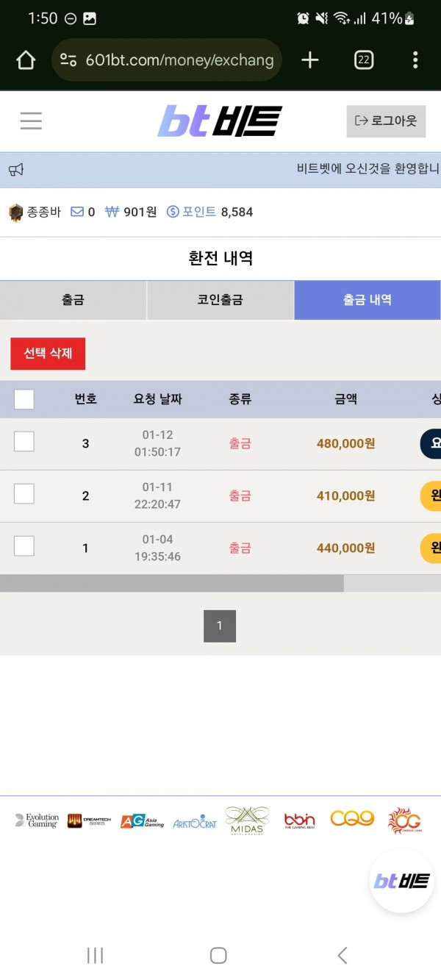Screen dimensions: 441x980
Task: Check the box for withdrawal number 1
Action: click(x=24, y=546)
